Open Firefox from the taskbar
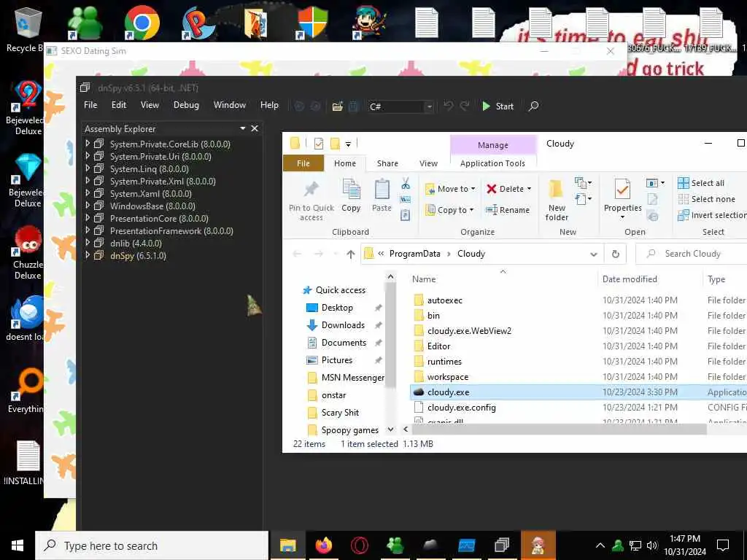 point(323,545)
